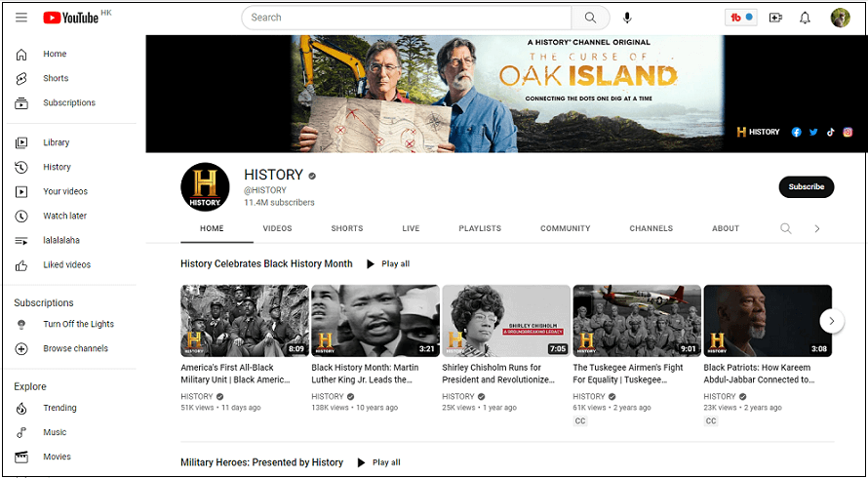Click title 'The Tuskegee Airmen's Fight For Equality'
The height and width of the screenshot is (478, 868).
point(628,374)
